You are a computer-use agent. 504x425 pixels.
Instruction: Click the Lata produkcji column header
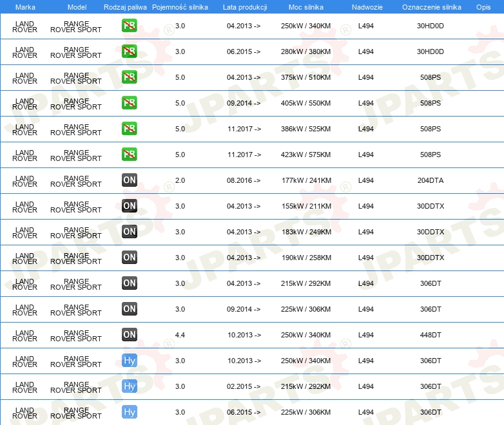point(245,7)
